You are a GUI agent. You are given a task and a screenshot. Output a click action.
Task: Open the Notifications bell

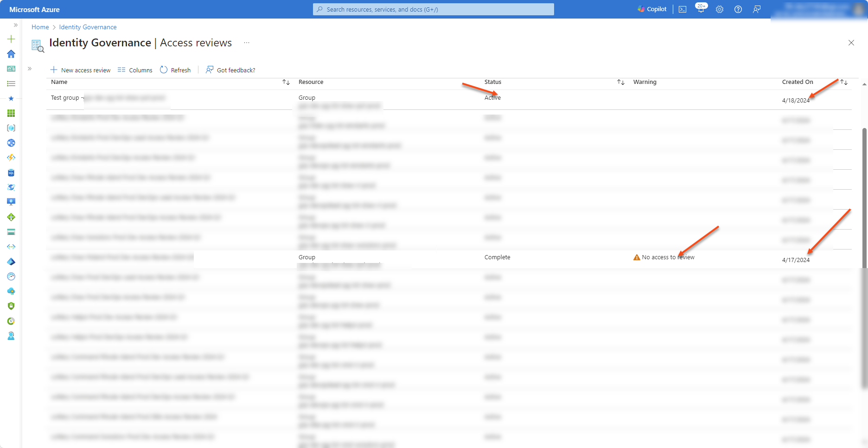tap(701, 8)
